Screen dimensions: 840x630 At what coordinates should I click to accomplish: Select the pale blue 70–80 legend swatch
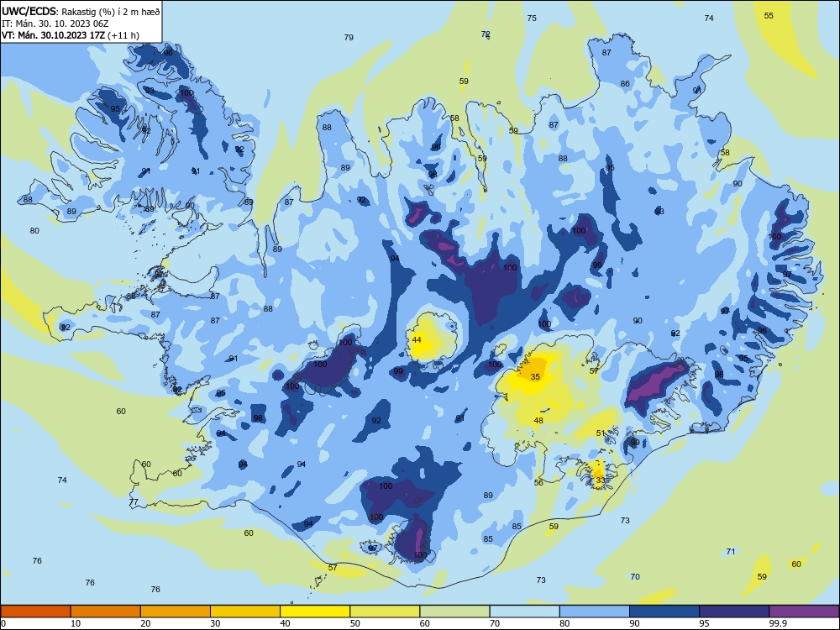tap(524, 612)
